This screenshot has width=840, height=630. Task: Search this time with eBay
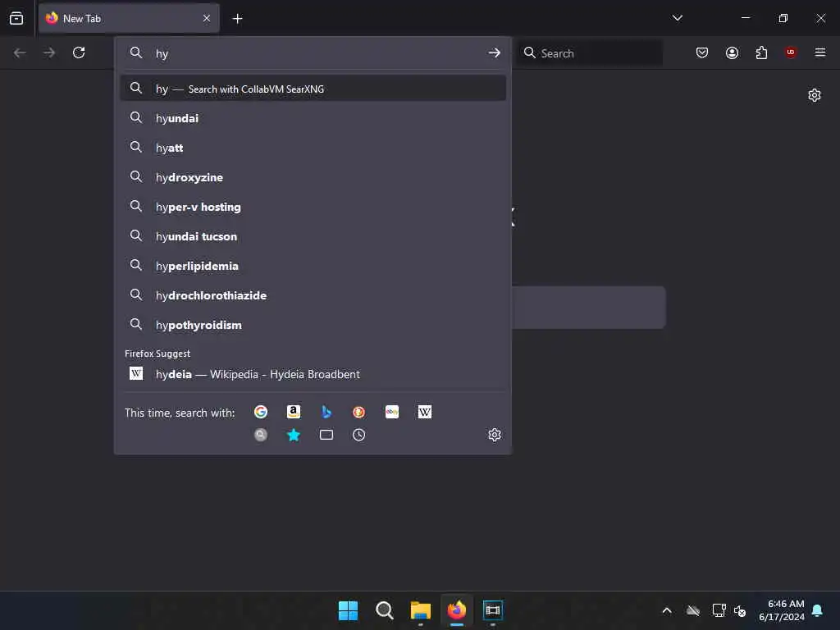pos(392,412)
